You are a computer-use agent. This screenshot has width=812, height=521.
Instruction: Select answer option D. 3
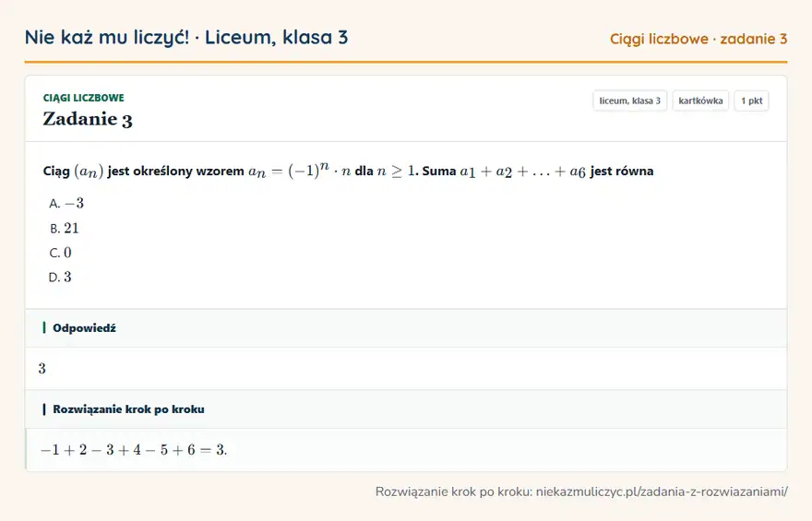pyautogui.click(x=60, y=277)
